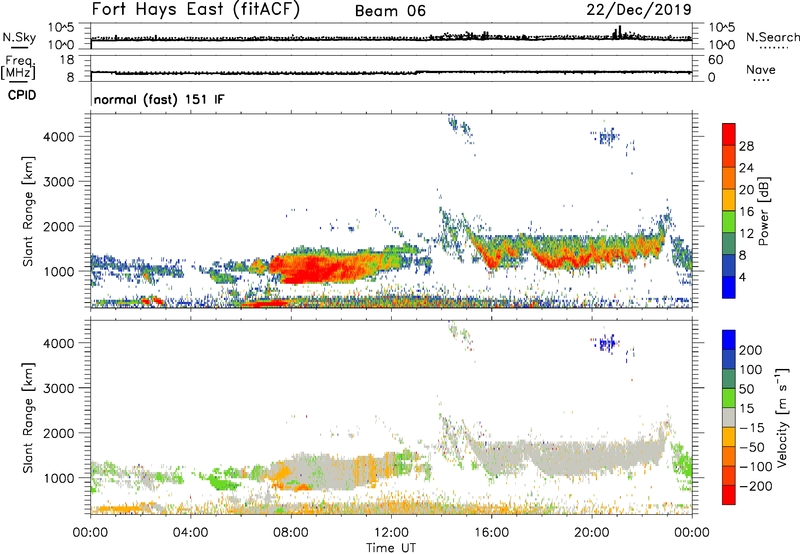This screenshot has width=800, height=554.
Task: Click the 'Power [dB]' colorbar label
Action: point(764,211)
